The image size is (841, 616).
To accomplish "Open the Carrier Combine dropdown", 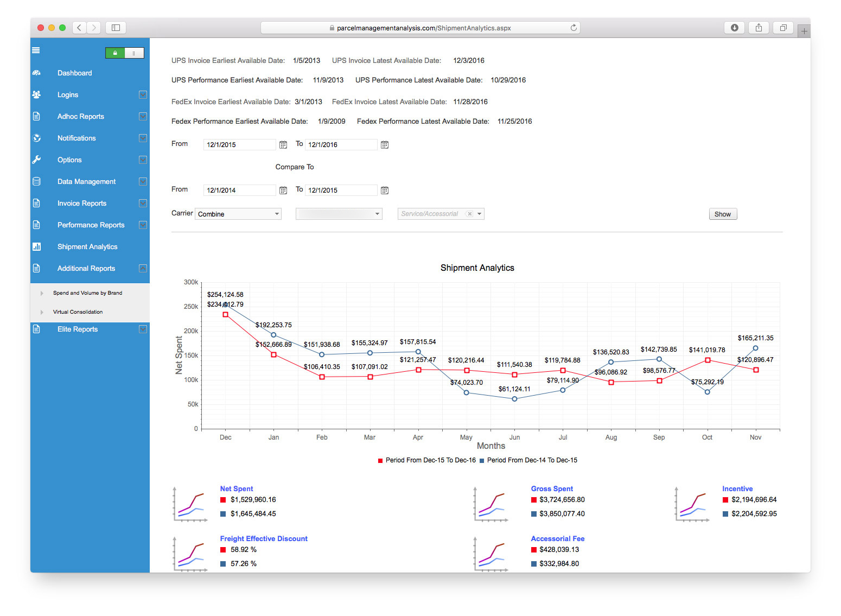I will point(239,214).
